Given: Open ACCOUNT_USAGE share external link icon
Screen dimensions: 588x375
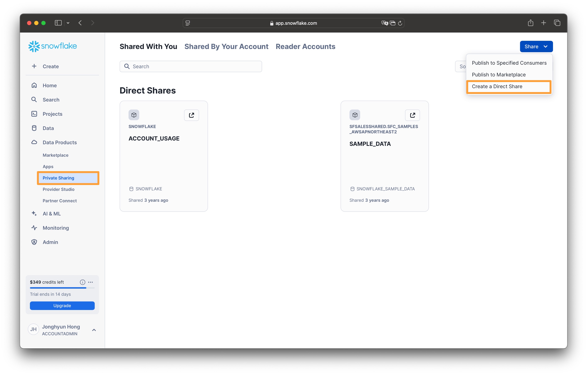Looking at the screenshot, I should click(x=192, y=115).
